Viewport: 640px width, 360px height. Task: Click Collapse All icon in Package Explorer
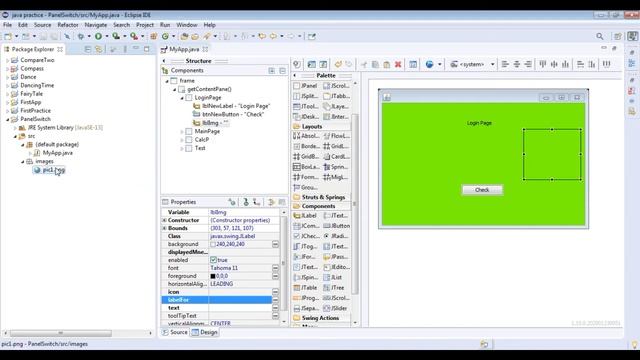[87, 49]
